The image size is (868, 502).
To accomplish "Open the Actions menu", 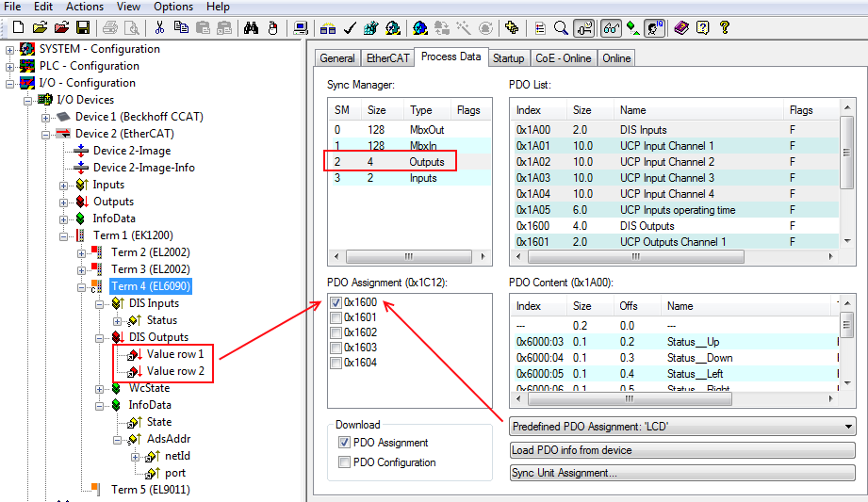I will point(85,7).
